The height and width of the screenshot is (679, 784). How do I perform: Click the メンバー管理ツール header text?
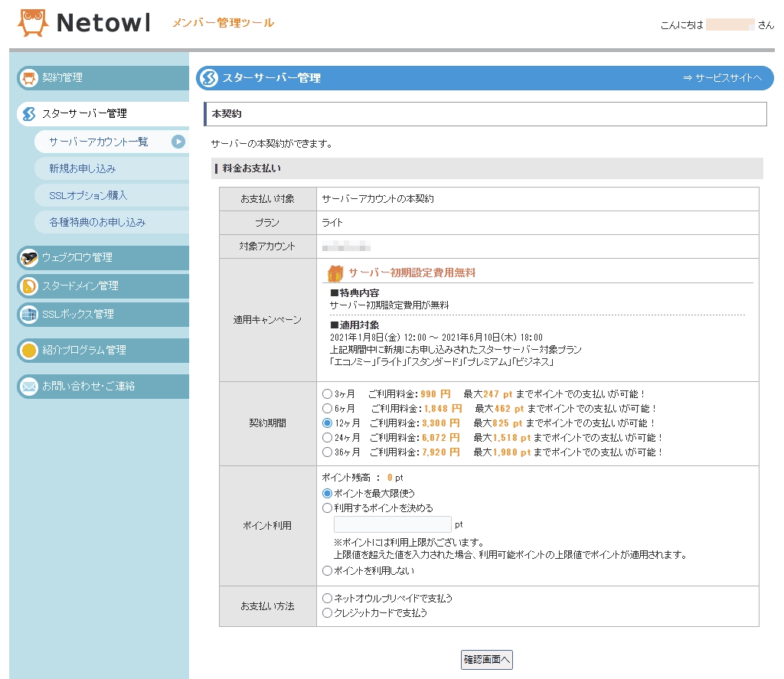223,23
